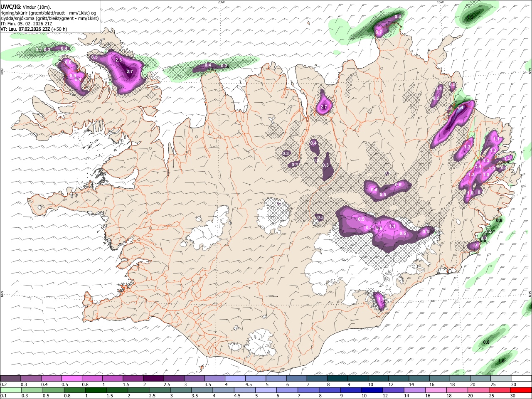This screenshot has width=532, height=399.
Task: Click the light green swatch between 0.3 and 0.5, lower row
Action: (x=32, y=390)
